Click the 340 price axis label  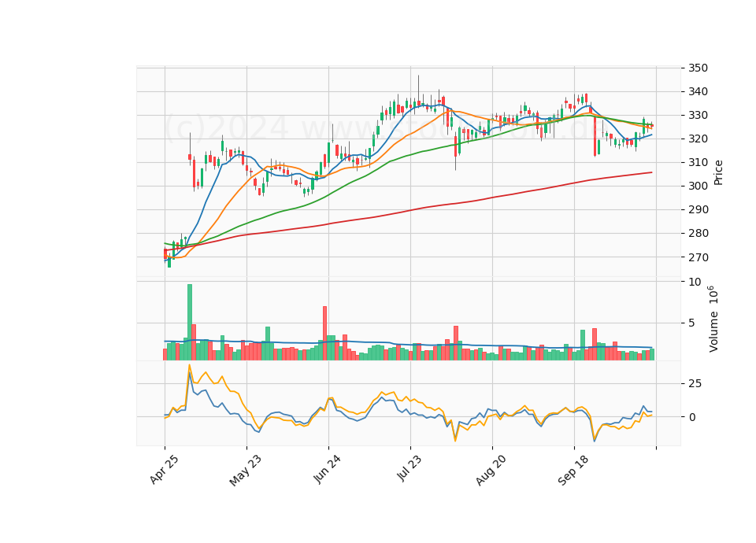point(698,91)
